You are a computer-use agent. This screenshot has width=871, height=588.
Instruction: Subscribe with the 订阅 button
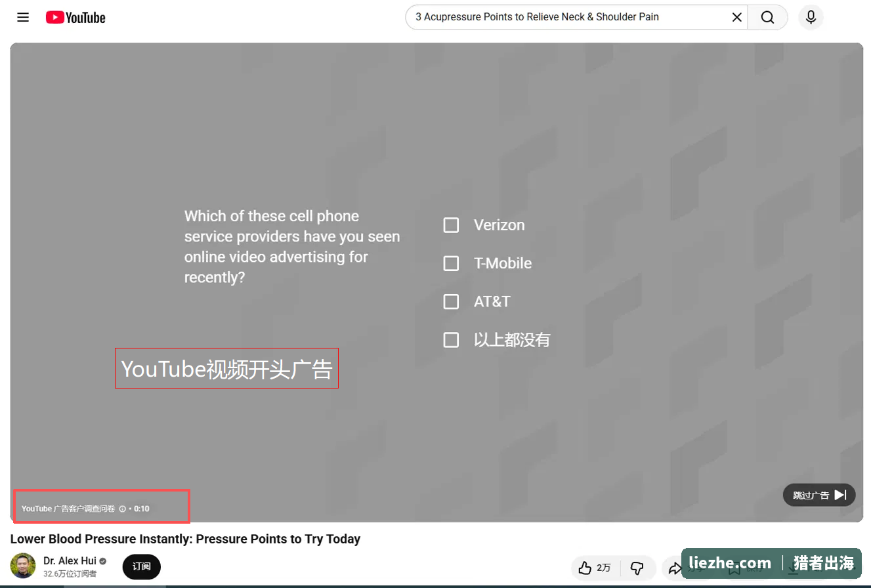point(142,567)
